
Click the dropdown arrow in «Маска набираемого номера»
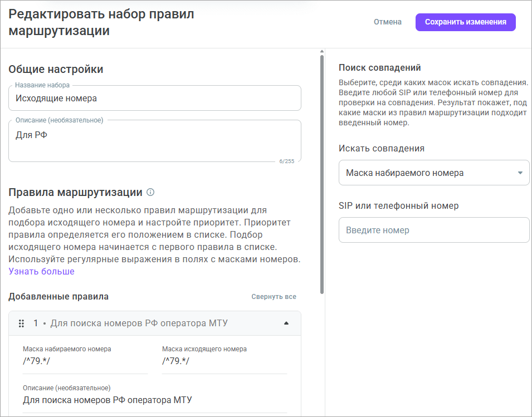coord(520,173)
